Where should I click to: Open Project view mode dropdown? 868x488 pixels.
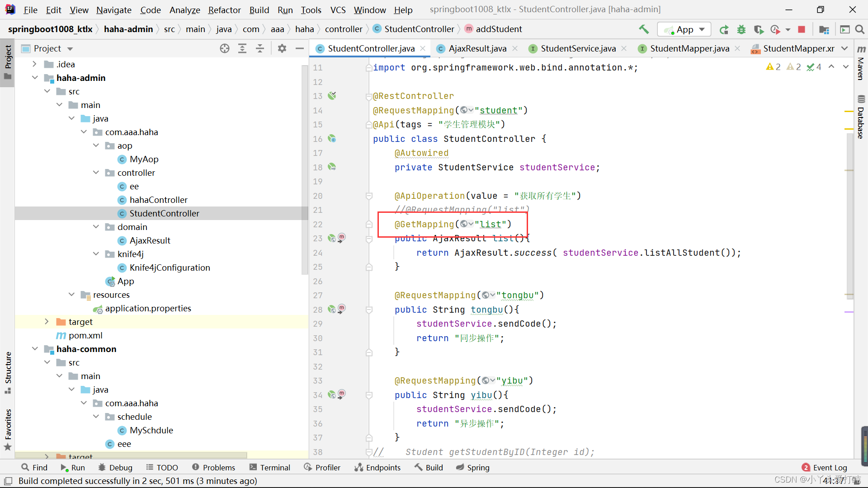(70, 48)
